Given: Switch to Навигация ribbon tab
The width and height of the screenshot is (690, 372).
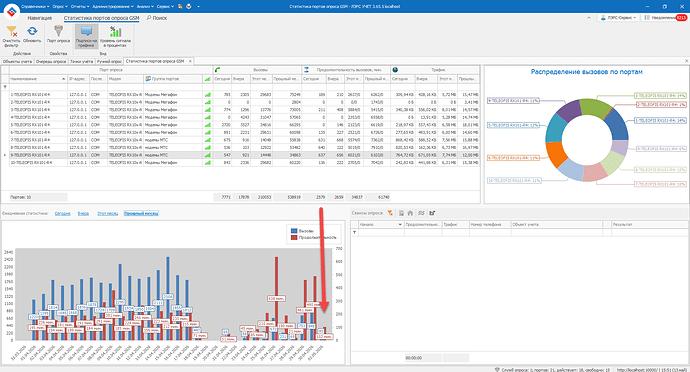Looking at the screenshot, I should coord(40,18).
